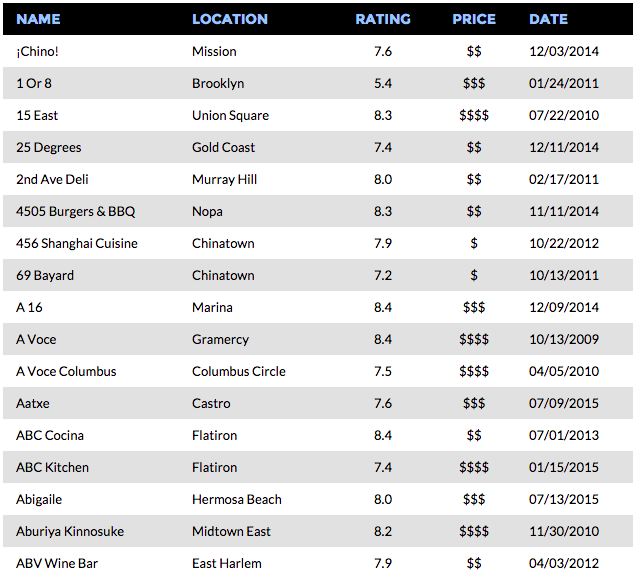The height and width of the screenshot is (578, 636).
Task: Click date 07/22/2010
Action: pos(564,116)
